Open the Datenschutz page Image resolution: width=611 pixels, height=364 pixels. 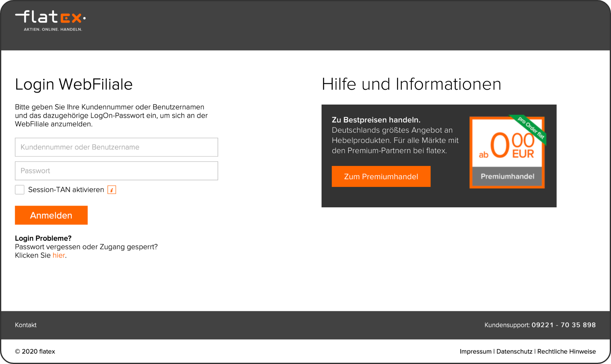[x=514, y=351]
